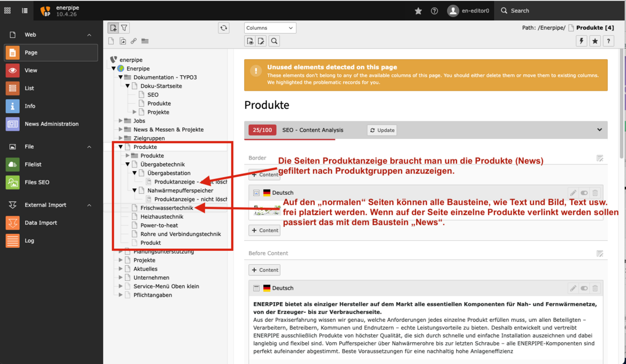Refresh the page tree
The width and height of the screenshot is (626, 364).
pos(224,28)
